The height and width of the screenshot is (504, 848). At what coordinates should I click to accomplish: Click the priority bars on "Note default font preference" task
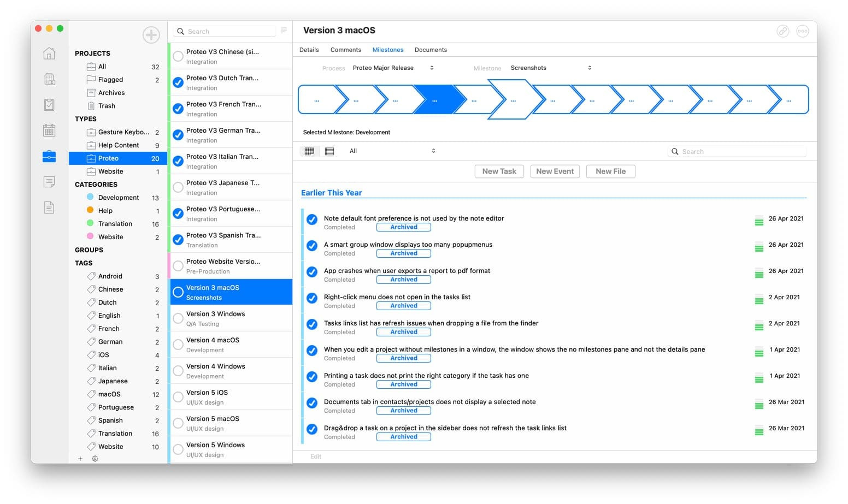click(x=759, y=220)
